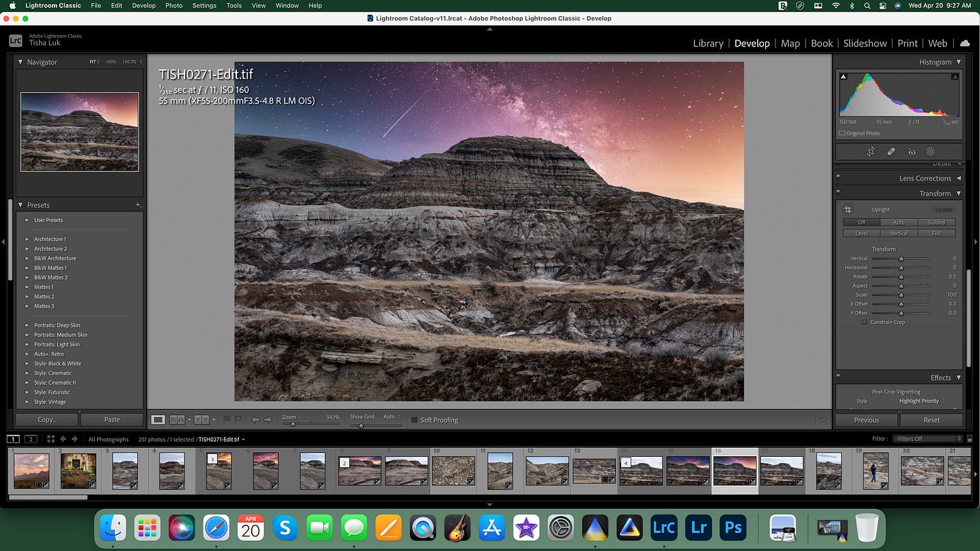980x551 pixels.
Task: Switch to the Slideshow module
Action: pyautogui.click(x=865, y=43)
